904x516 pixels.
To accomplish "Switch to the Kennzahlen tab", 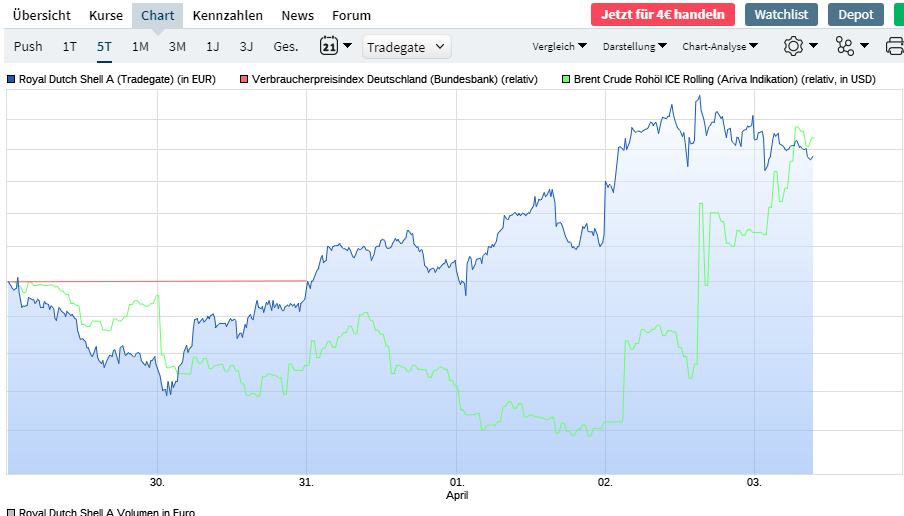I will tap(228, 15).
